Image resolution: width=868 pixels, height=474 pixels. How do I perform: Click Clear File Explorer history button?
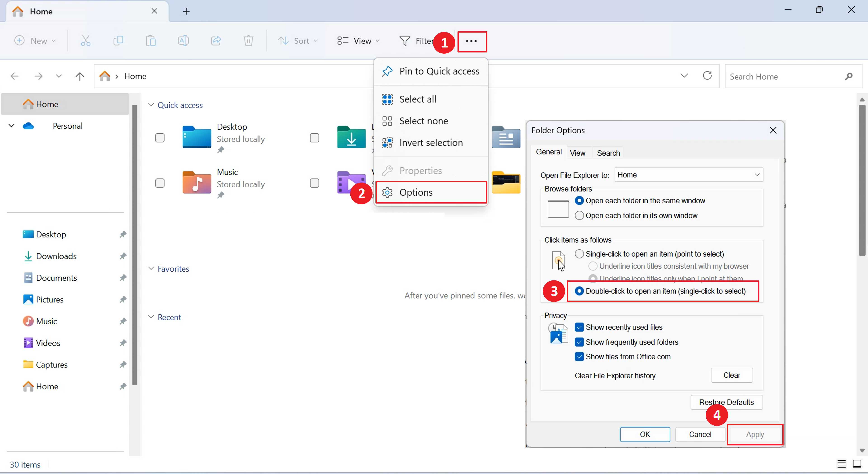coord(732,375)
